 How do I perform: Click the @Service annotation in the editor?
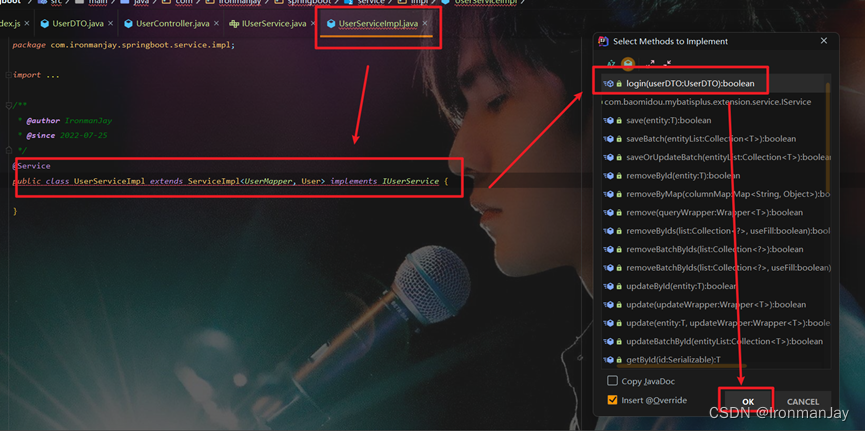(31, 166)
